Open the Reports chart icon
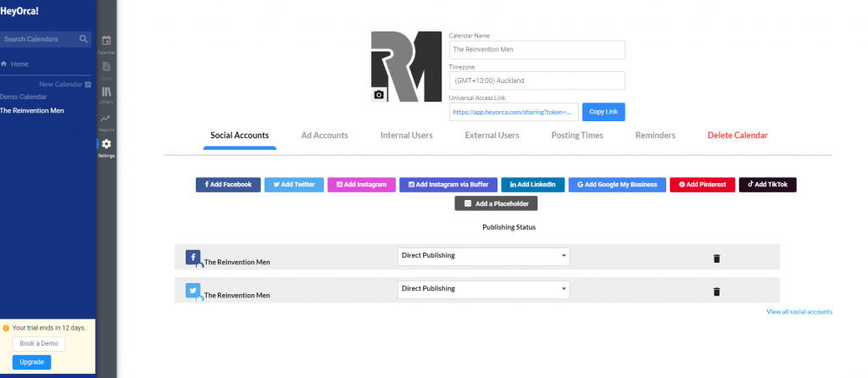The height and width of the screenshot is (378, 868). click(x=106, y=119)
